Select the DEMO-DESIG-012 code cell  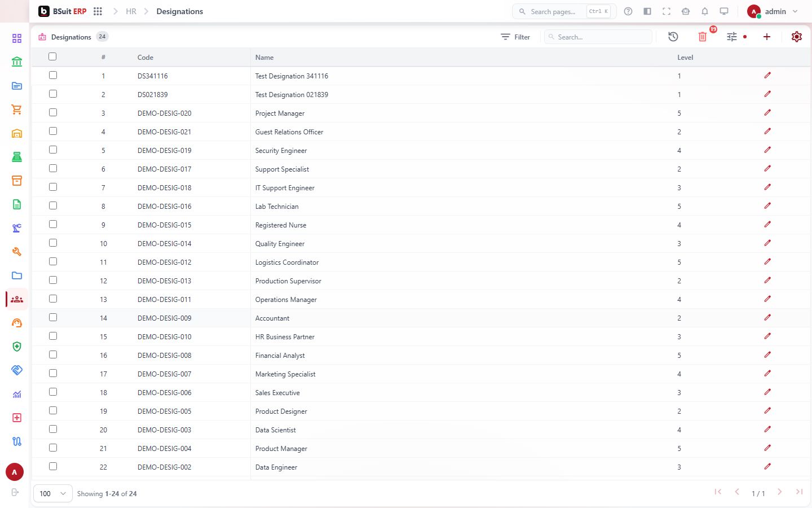click(164, 262)
